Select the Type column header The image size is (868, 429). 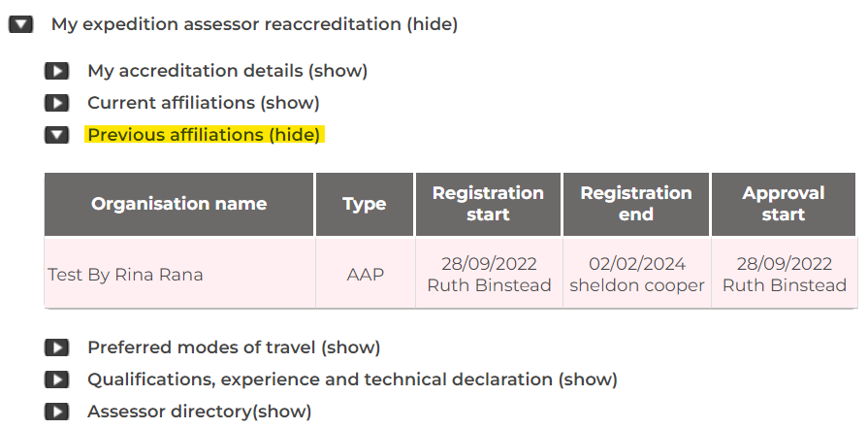(x=365, y=204)
